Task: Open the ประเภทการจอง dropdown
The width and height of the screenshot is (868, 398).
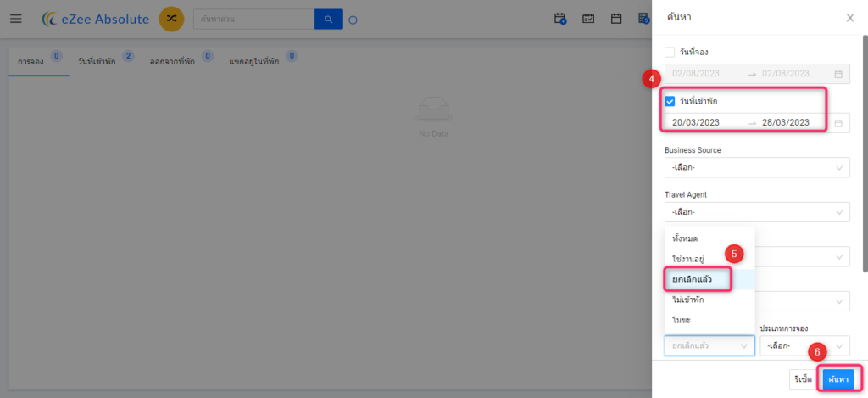Action: coord(804,346)
